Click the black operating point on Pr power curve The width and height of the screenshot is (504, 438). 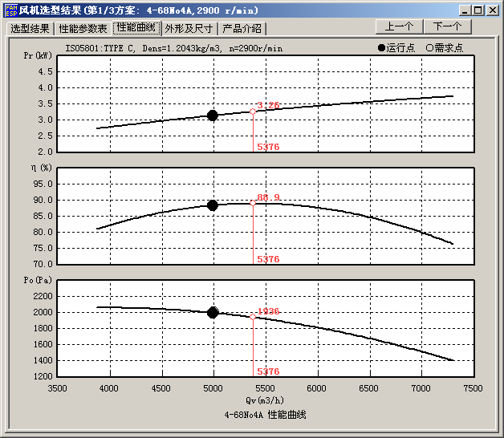(213, 116)
